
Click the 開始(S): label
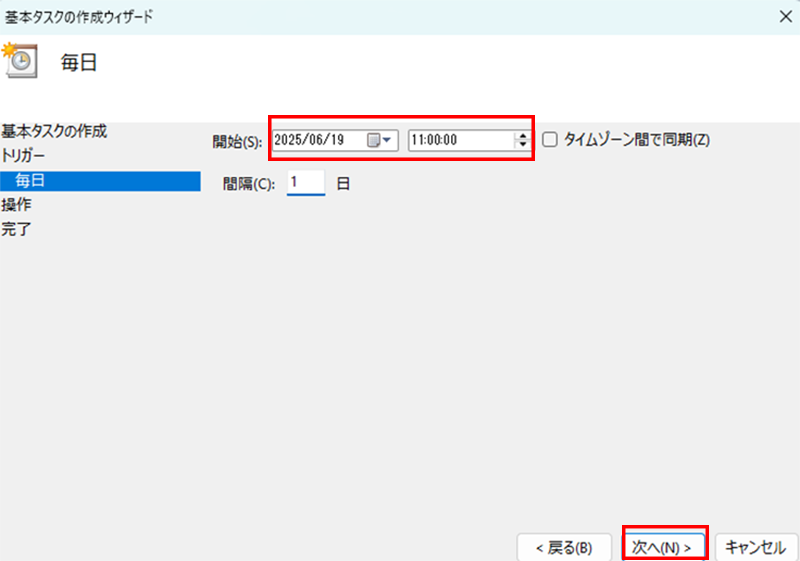tap(237, 141)
